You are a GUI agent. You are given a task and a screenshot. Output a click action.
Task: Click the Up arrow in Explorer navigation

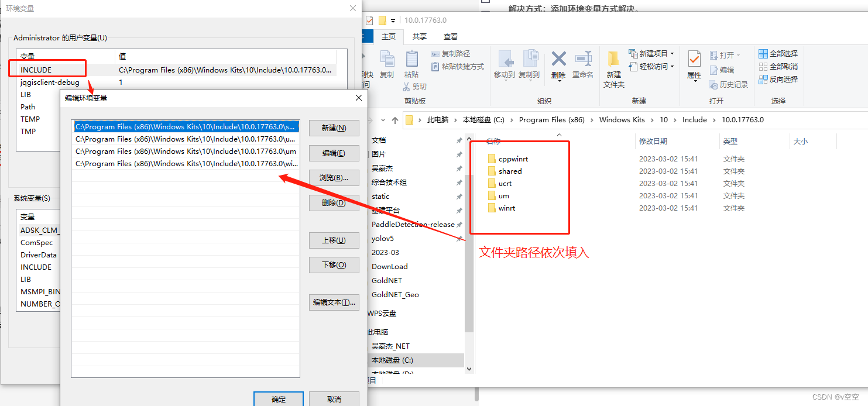(395, 120)
